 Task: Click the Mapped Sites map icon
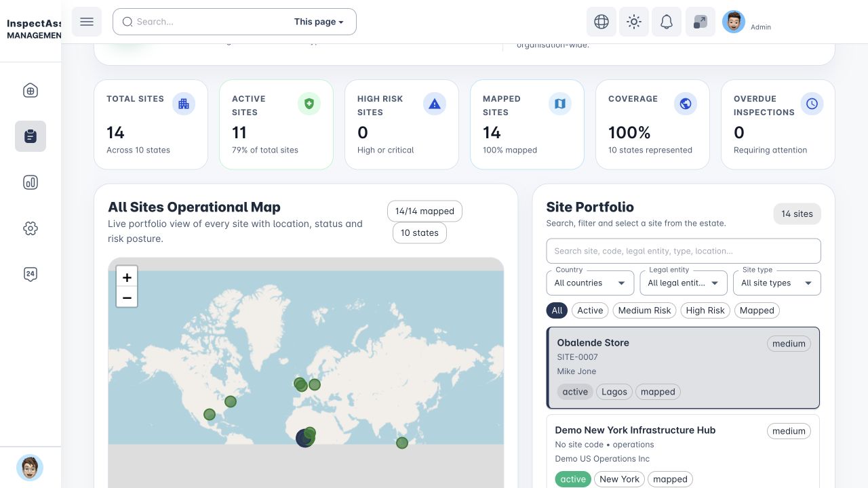pyautogui.click(x=560, y=104)
